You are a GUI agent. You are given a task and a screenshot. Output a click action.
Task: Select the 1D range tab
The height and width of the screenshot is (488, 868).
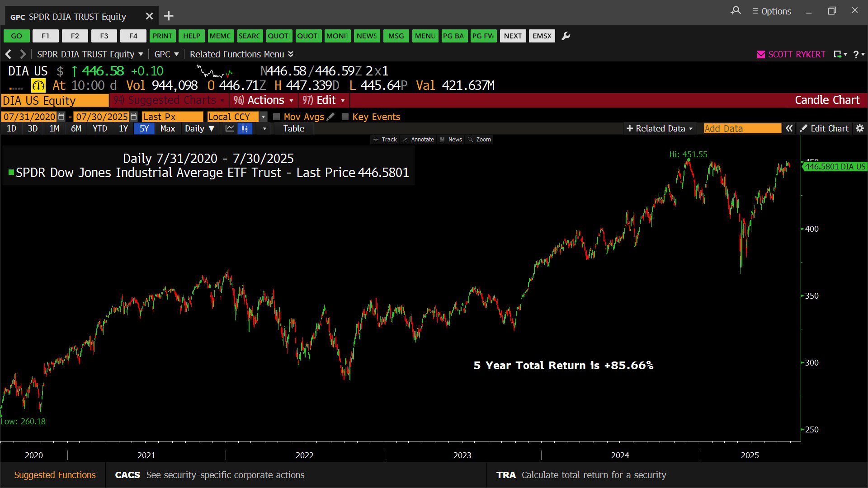point(11,129)
